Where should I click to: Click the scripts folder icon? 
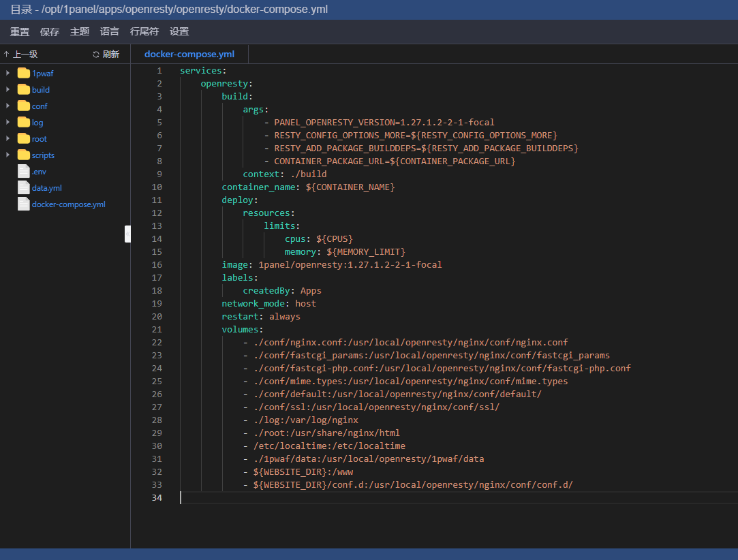pos(24,155)
